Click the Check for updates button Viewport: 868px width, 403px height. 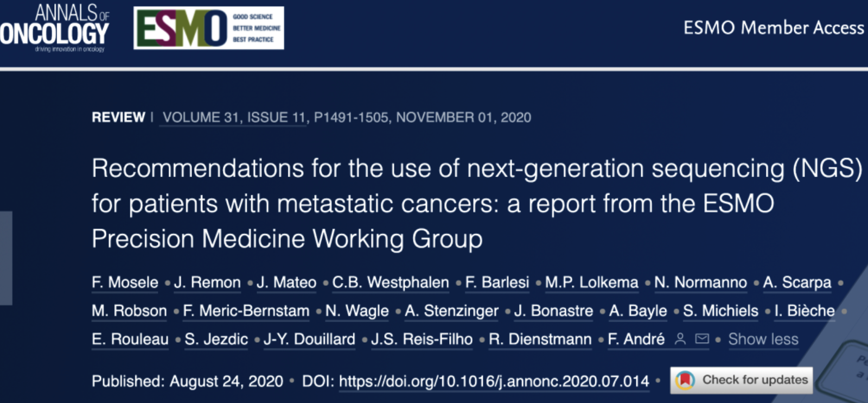point(741,380)
